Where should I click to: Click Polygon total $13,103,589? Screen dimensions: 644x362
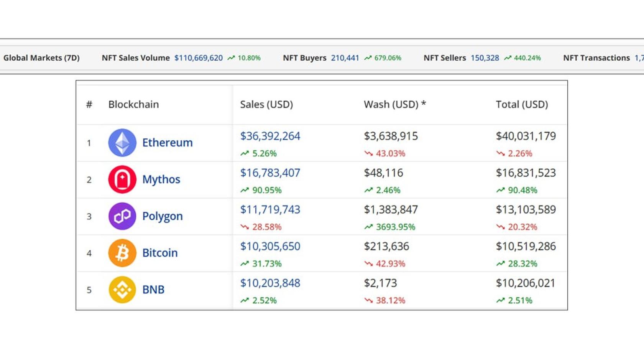tap(526, 210)
